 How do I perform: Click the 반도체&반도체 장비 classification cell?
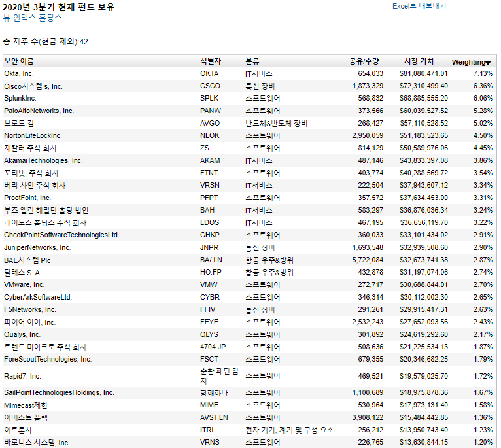click(276, 124)
